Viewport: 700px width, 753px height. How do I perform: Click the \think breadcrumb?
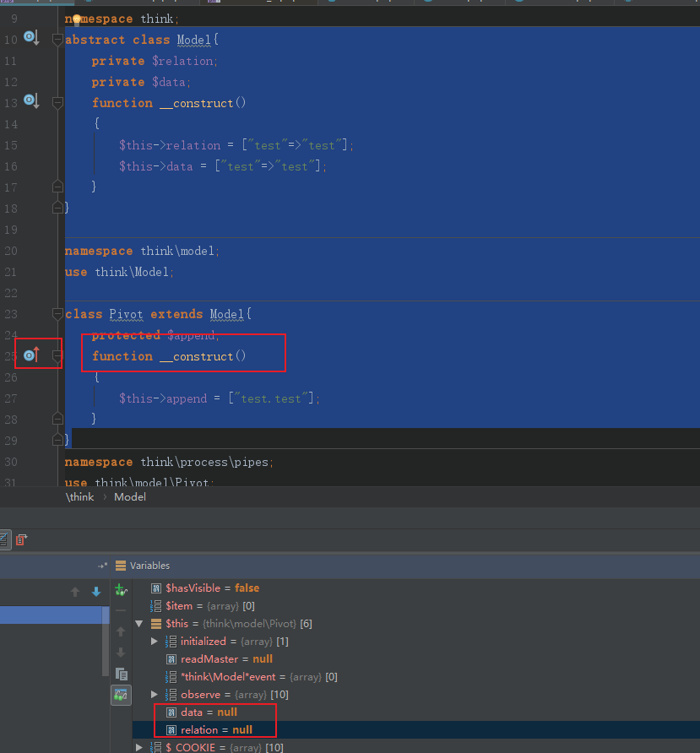coord(79,497)
